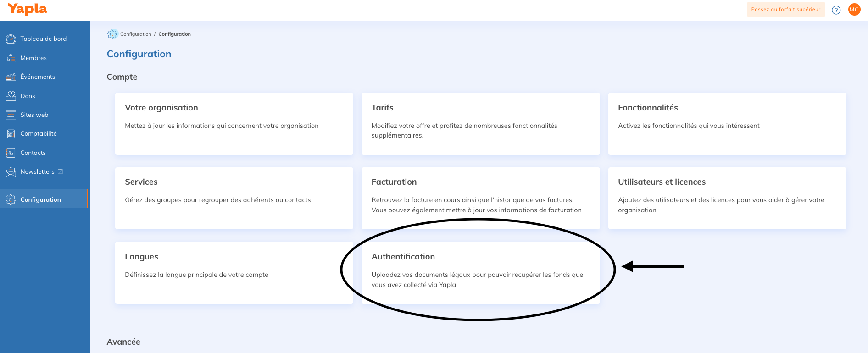Click the Membres sidebar icon
The width and height of the screenshot is (868, 353).
coord(11,58)
